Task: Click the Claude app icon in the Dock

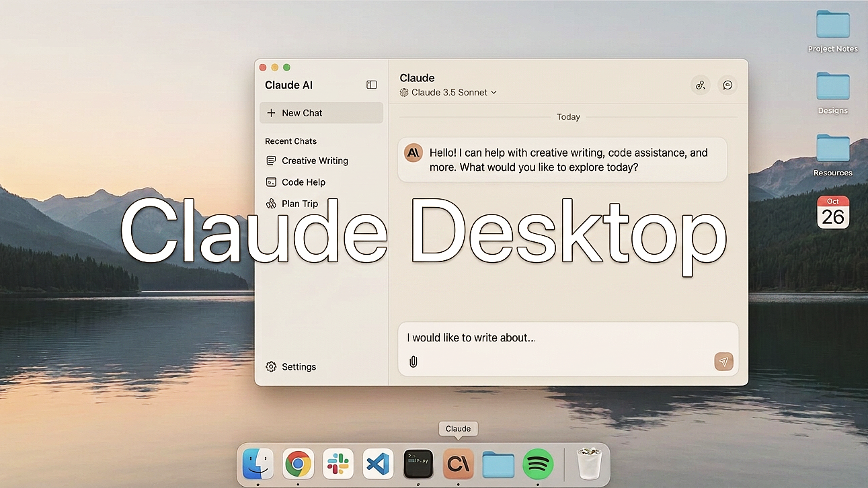Action: coord(458,464)
